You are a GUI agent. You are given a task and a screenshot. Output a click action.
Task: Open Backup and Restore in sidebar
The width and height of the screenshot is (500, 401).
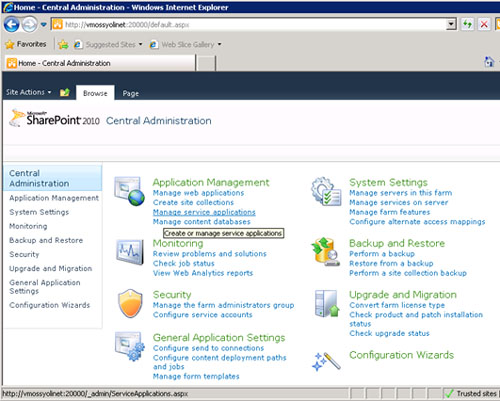pos(46,240)
